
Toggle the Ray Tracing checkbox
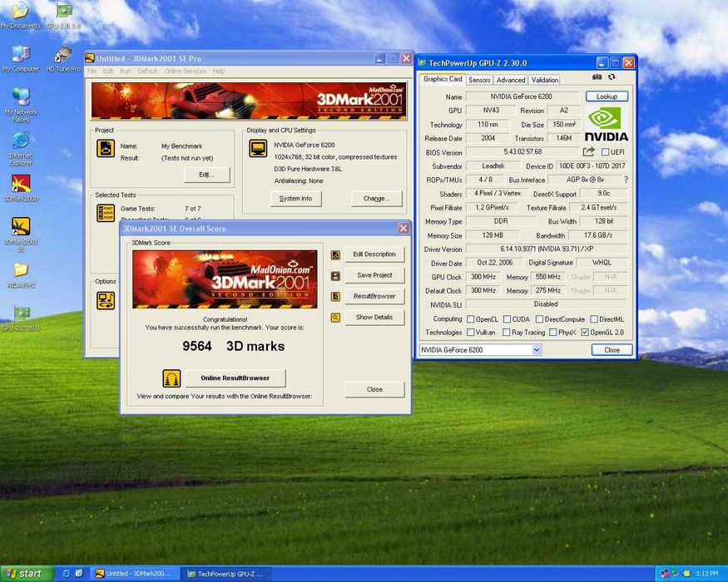pos(507,333)
